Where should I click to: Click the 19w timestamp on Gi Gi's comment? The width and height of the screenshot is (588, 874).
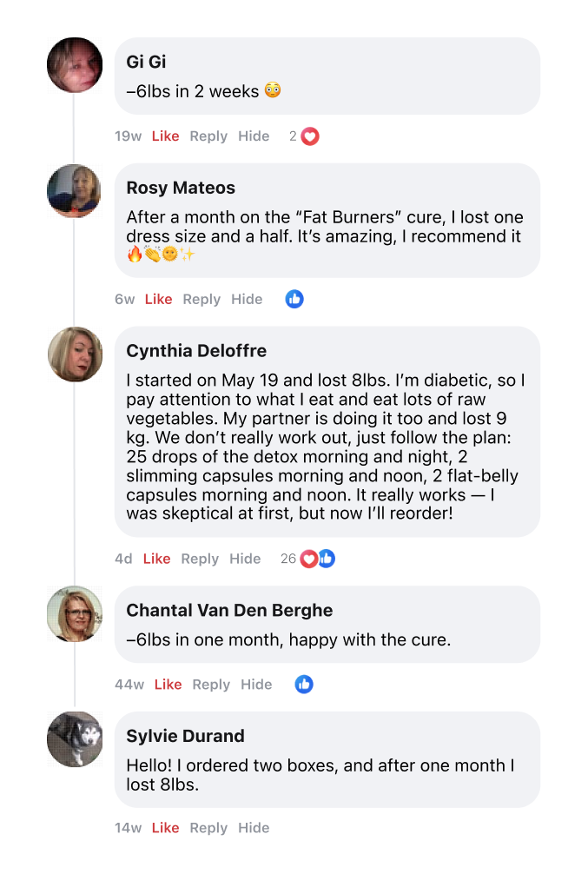tap(128, 136)
